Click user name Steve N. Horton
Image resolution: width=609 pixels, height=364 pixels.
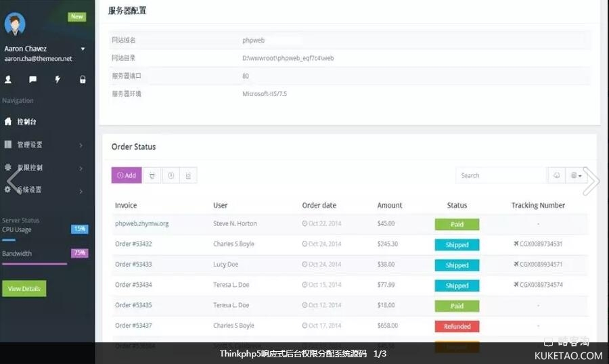tap(235, 223)
